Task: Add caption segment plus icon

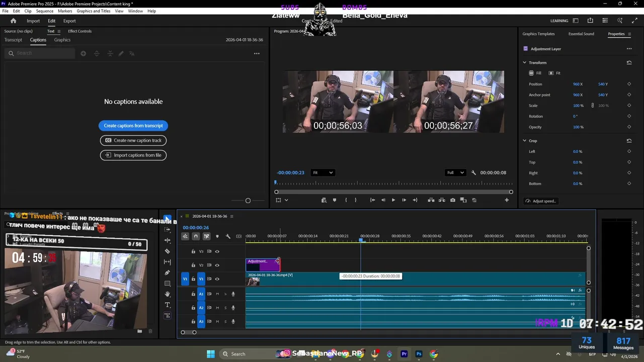Action: coord(83,53)
